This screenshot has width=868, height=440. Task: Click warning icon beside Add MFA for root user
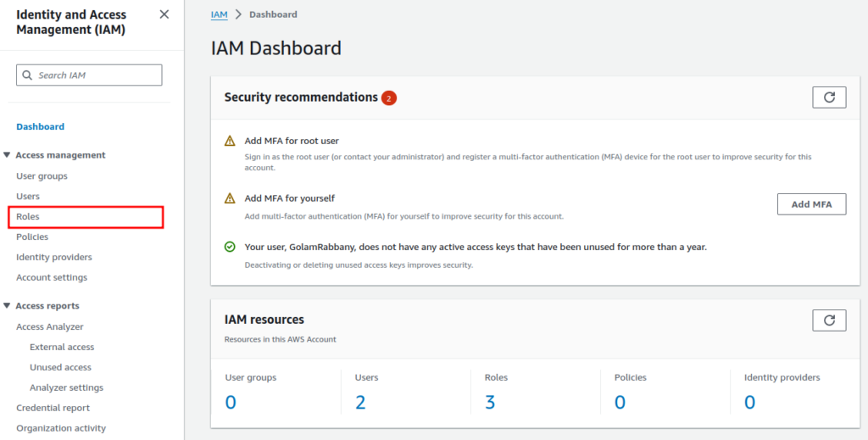[230, 141]
